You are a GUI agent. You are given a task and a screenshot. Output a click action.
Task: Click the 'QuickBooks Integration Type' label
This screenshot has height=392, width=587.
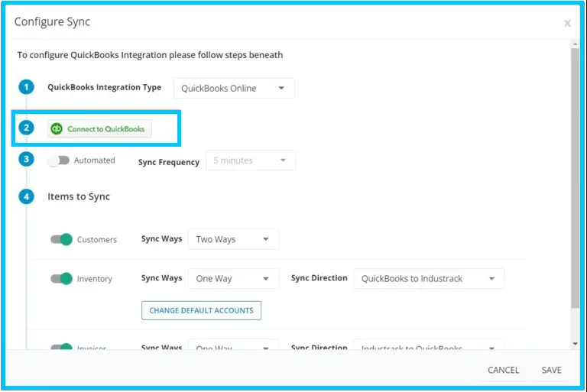click(105, 87)
